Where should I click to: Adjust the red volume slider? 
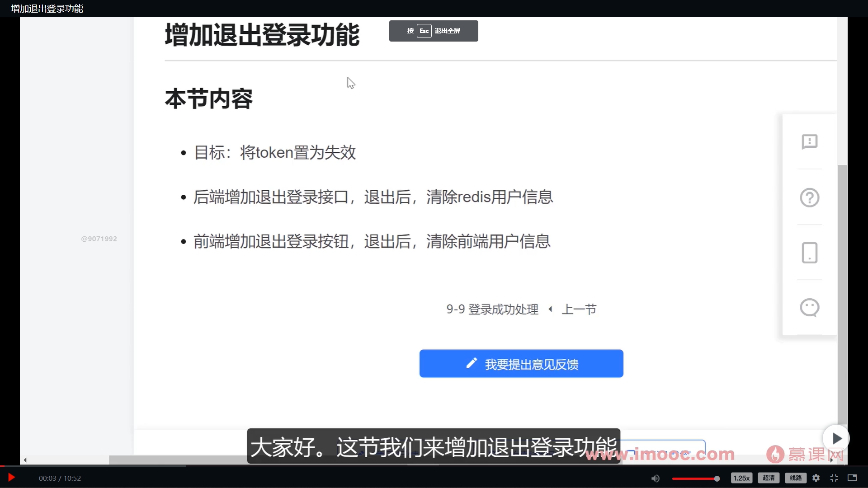pos(696,478)
